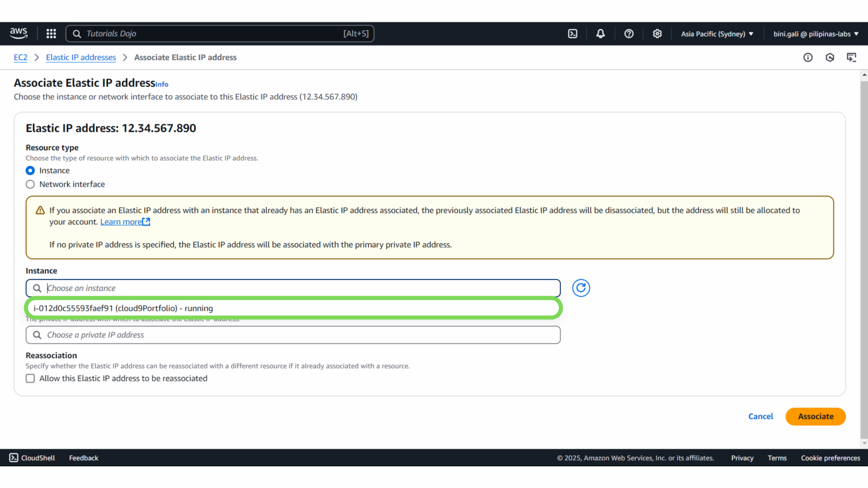Click the refresh instances button

[581, 288]
